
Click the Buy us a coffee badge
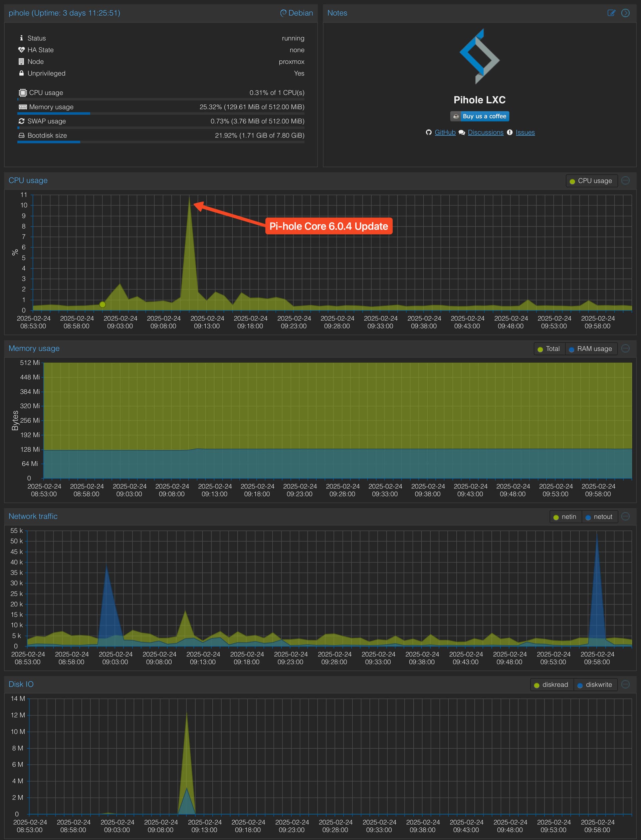[x=480, y=116]
